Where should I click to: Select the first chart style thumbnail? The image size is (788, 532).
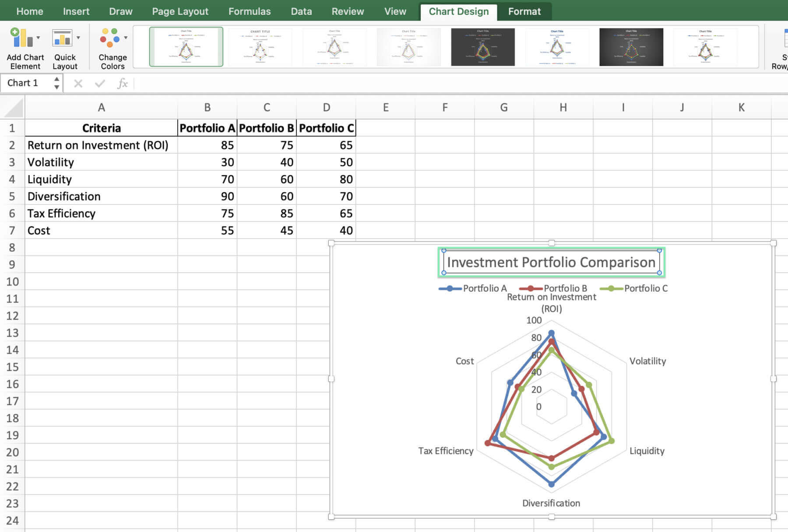[x=186, y=47]
